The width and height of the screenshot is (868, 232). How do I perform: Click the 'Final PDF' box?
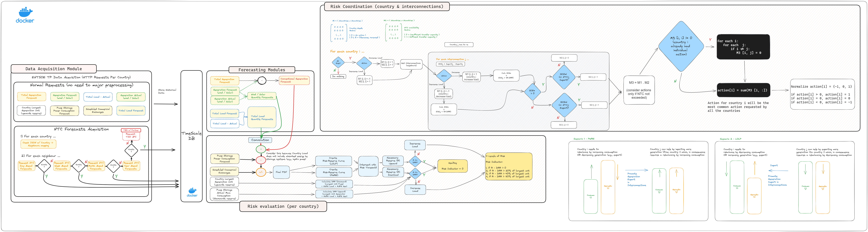[x=281, y=172]
